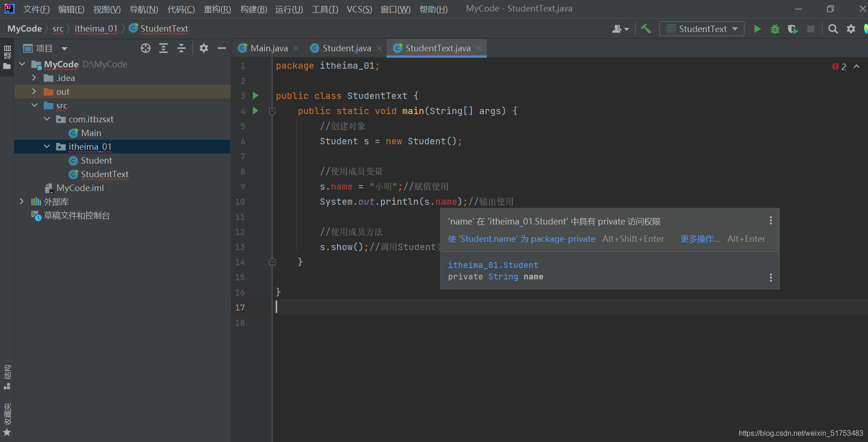The height and width of the screenshot is (442, 868).
Task: Click String type link in tooltip
Action: pyautogui.click(x=503, y=277)
